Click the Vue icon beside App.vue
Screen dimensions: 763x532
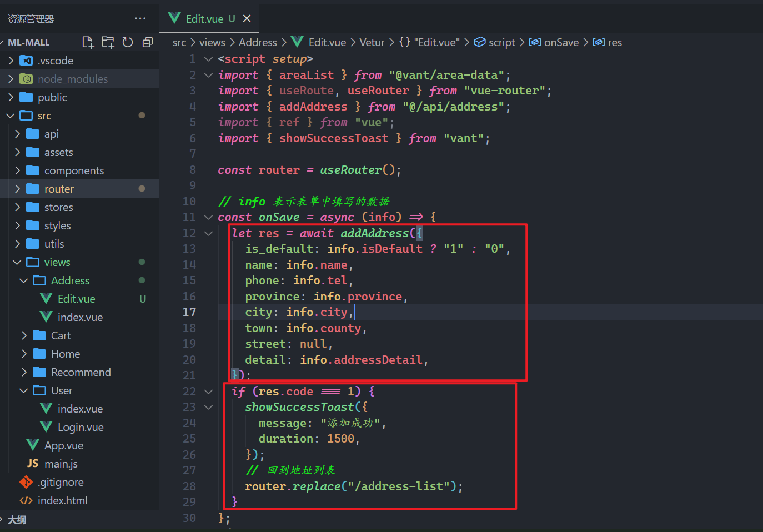click(33, 445)
